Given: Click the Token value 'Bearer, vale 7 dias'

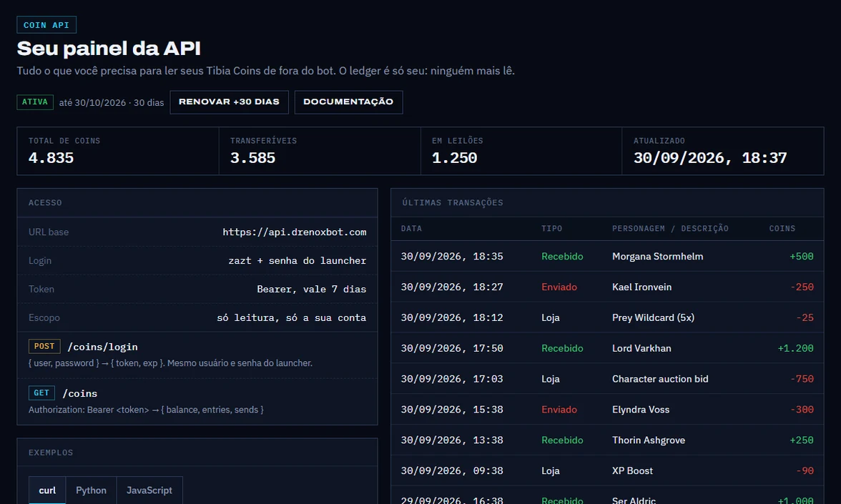Looking at the screenshot, I should point(312,289).
